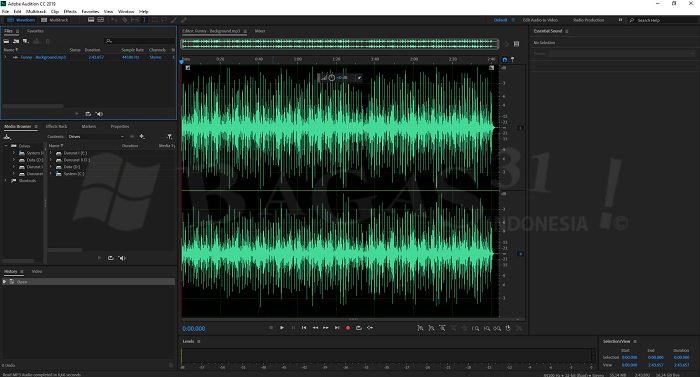Expand System (C:) in the contents list
The image size is (700, 377).
click(x=50, y=174)
